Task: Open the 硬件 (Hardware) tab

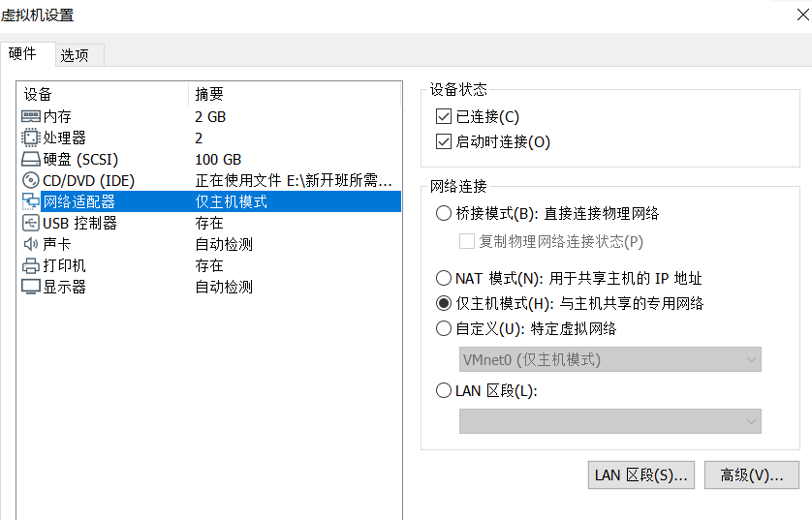Action: click(x=22, y=54)
